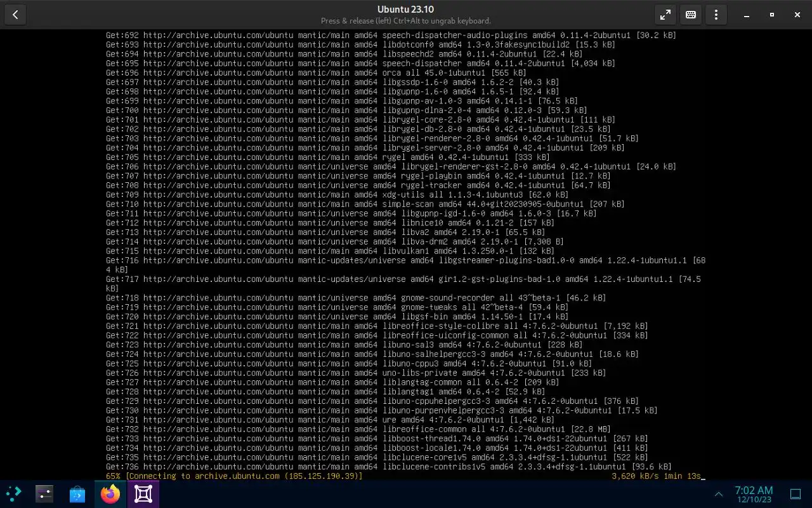Click the line Get:712 libnice10
This screenshot has height=508, width=812.
tap(330, 223)
